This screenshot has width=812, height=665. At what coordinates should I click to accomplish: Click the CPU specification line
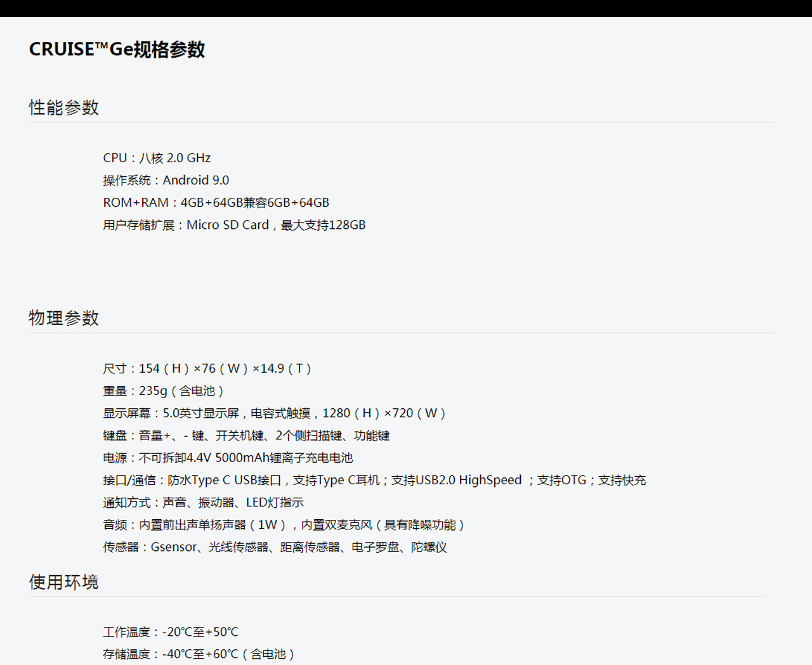157,158
